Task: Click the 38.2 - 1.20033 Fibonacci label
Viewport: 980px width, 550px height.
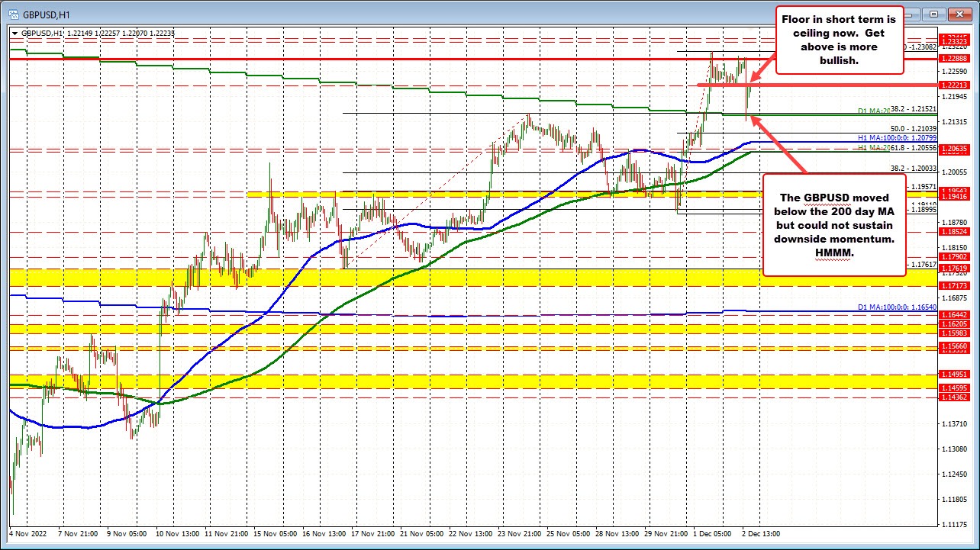Action: click(912, 168)
